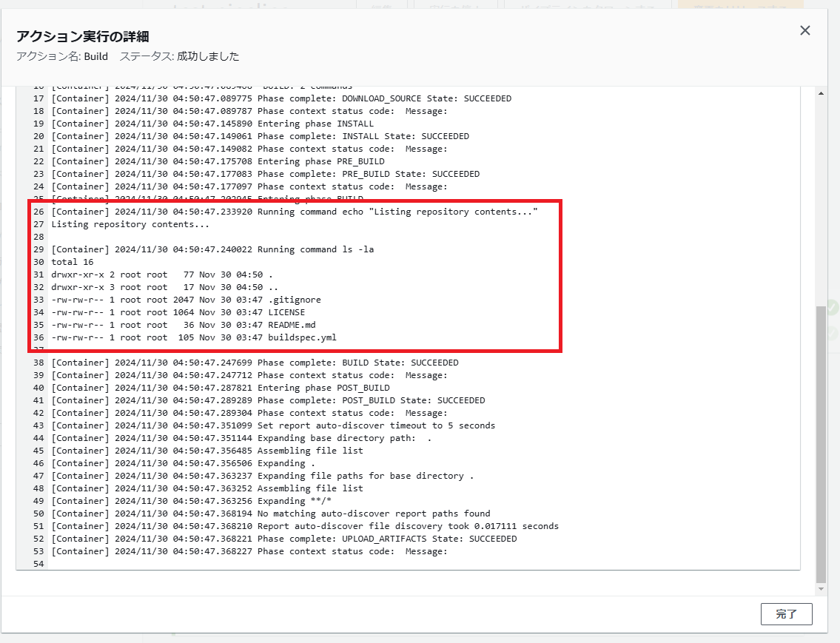
Task: Click line 53 Phase context status code
Action: pos(249,551)
